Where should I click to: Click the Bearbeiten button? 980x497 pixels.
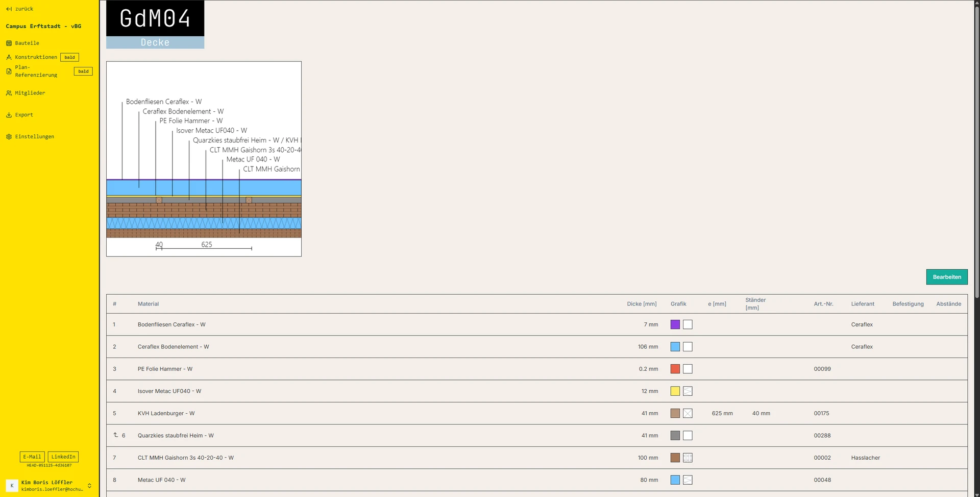pos(946,277)
